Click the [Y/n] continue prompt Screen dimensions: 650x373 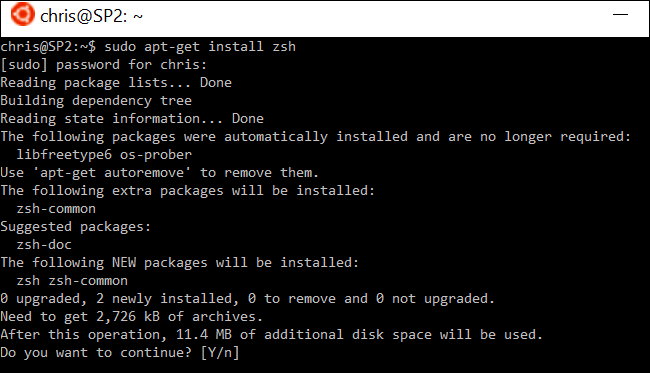click(x=220, y=353)
